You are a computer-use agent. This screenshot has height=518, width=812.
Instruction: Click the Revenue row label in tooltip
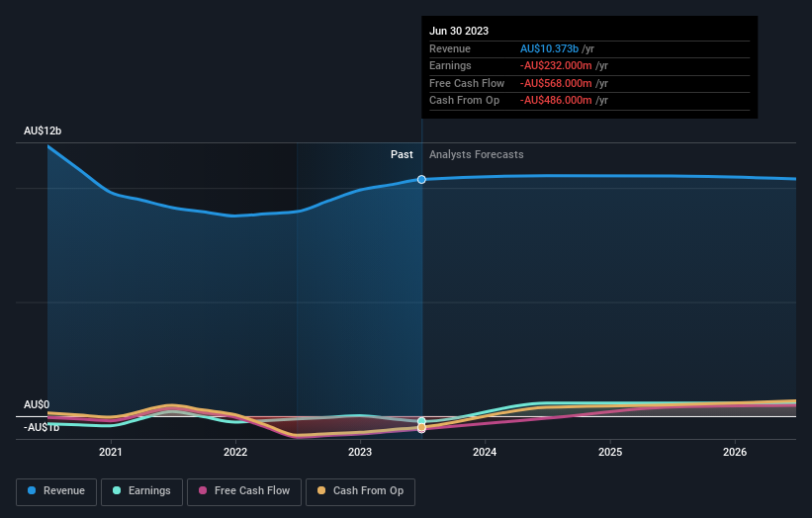pos(449,48)
